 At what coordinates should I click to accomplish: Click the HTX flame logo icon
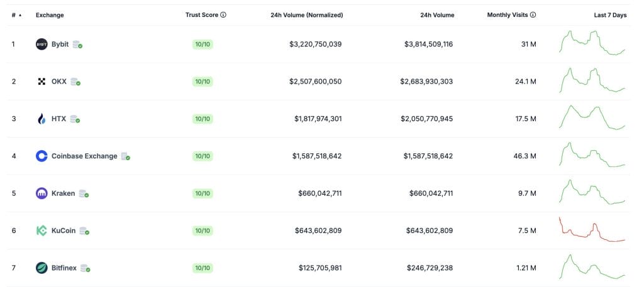click(42, 119)
